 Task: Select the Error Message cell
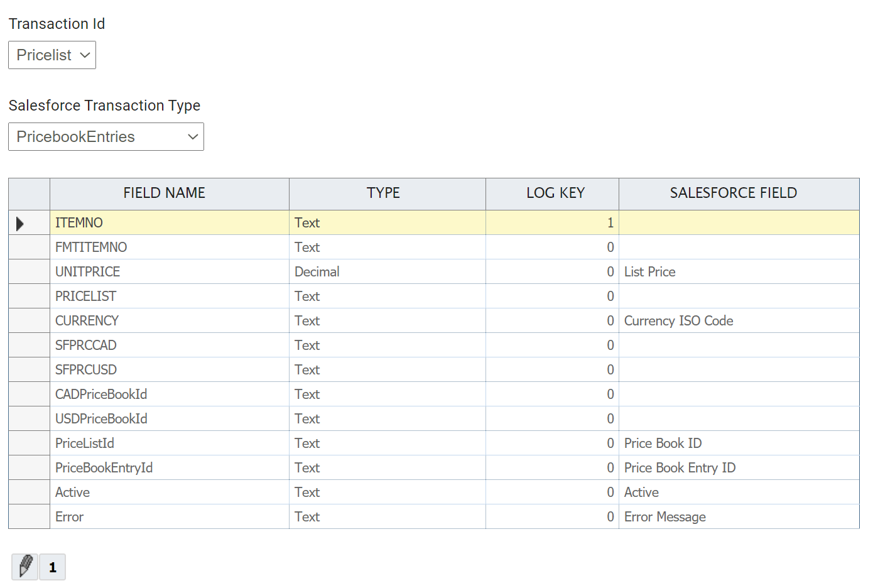pyautogui.click(x=738, y=517)
